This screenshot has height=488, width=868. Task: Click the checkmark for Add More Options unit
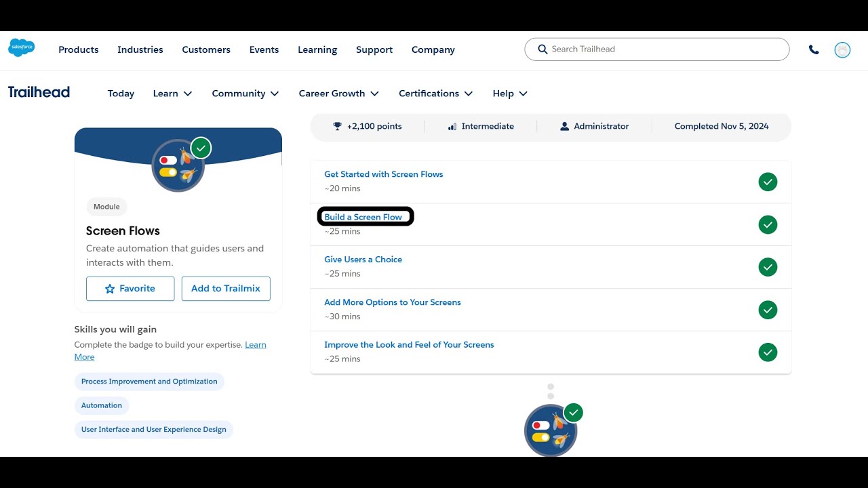coord(768,310)
